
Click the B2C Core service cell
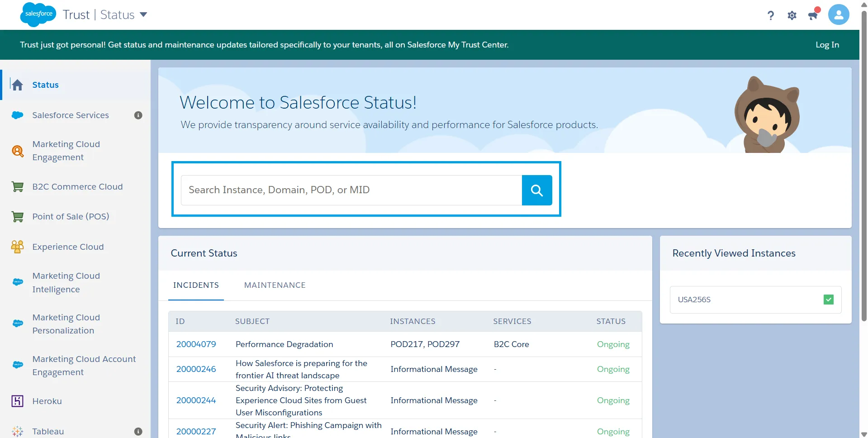(512, 344)
